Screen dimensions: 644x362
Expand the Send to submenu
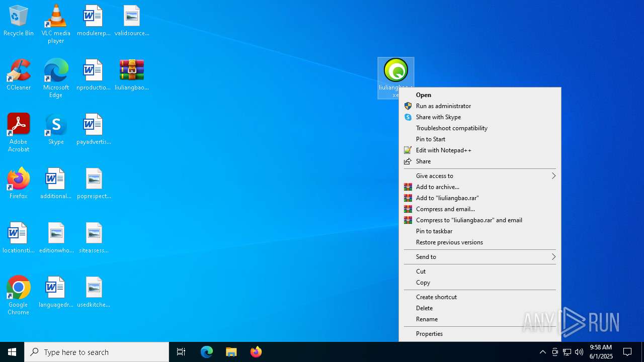[480, 257]
